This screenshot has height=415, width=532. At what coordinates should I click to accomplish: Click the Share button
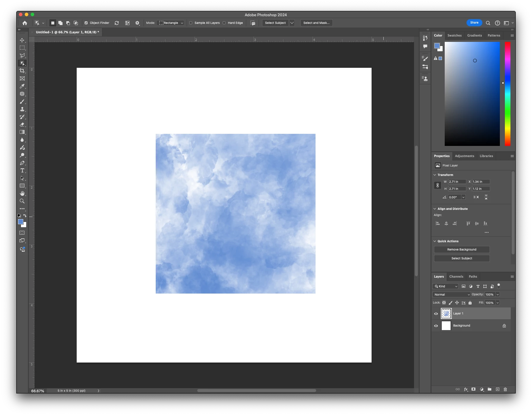pyautogui.click(x=474, y=23)
